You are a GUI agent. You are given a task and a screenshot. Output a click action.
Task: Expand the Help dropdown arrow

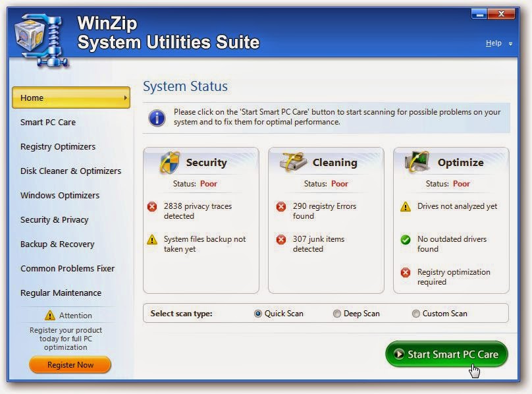point(511,44)
